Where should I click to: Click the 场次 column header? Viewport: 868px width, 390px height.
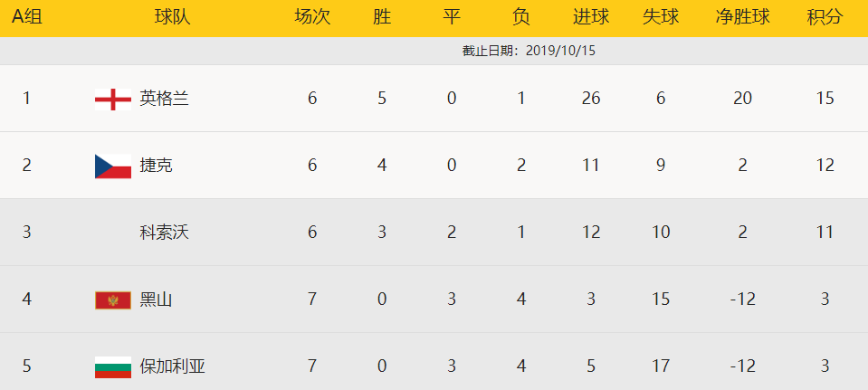(312, 17)
